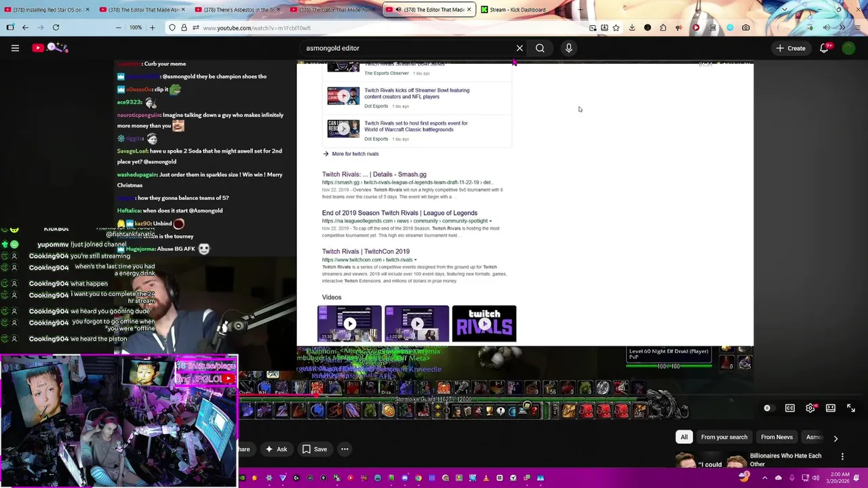Go back with the browser back arrow
The height and width of the screenshot is (488, 868).
(x=25, y=28)
